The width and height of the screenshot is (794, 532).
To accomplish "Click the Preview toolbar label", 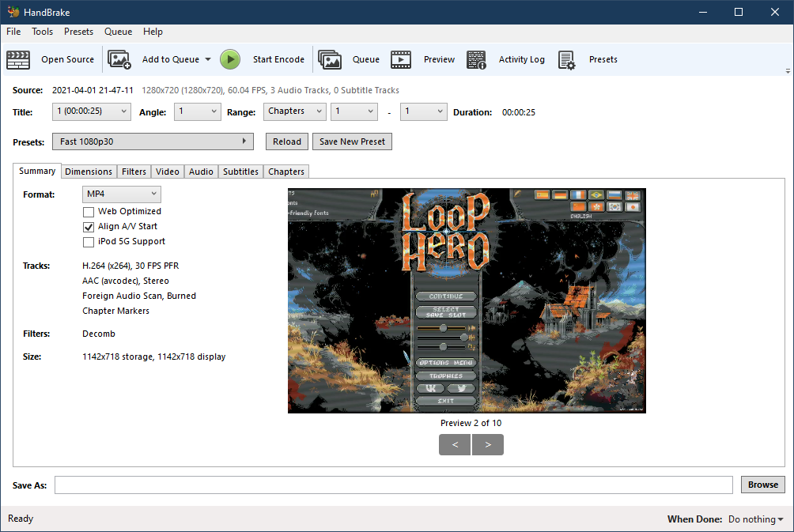I will tap(439, 60).
